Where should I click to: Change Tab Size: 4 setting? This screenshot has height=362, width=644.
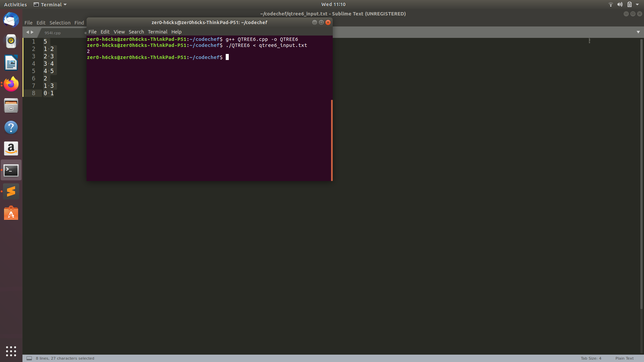[591, 358]
